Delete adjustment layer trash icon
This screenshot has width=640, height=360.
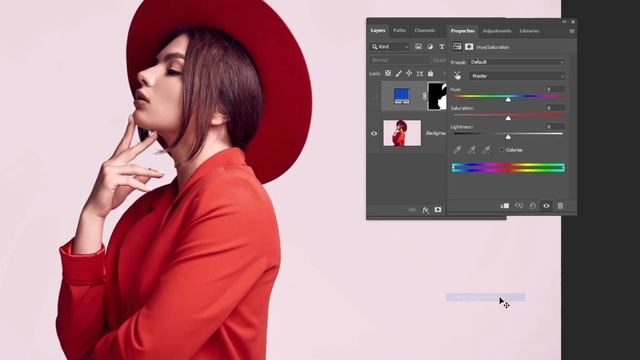[560, 206]
